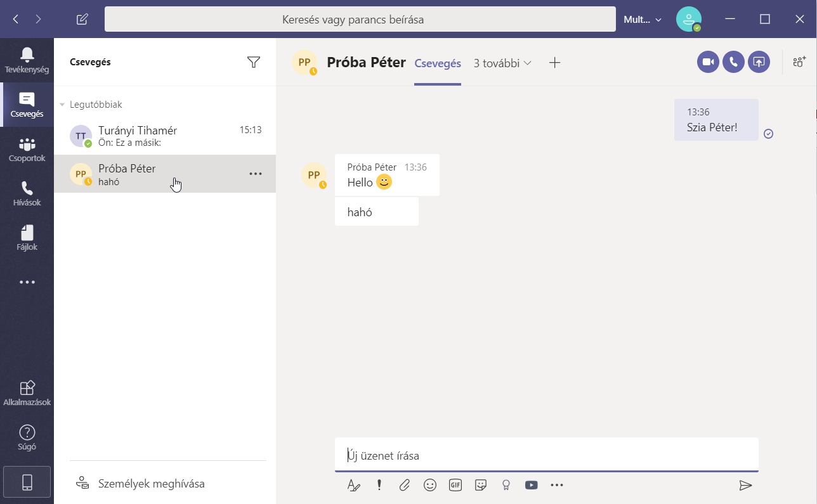
Task: Start an audio call with Próba Péter
Action: pyautogui.click(x=733, y=62)
